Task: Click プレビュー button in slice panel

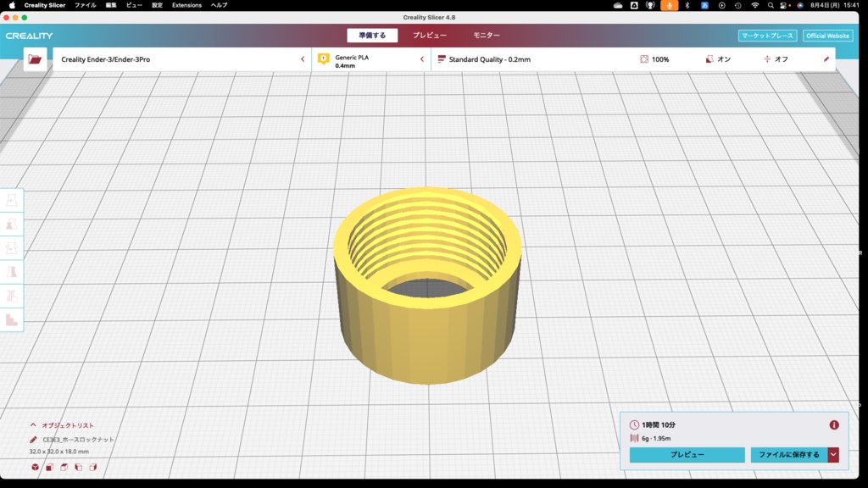Action: [x=687, y=455]
